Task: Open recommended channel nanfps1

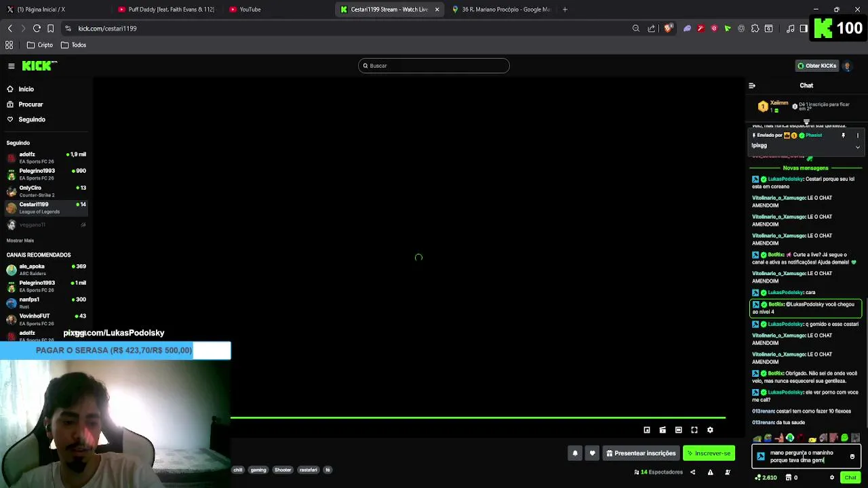Action: click(x=46, y=302)
